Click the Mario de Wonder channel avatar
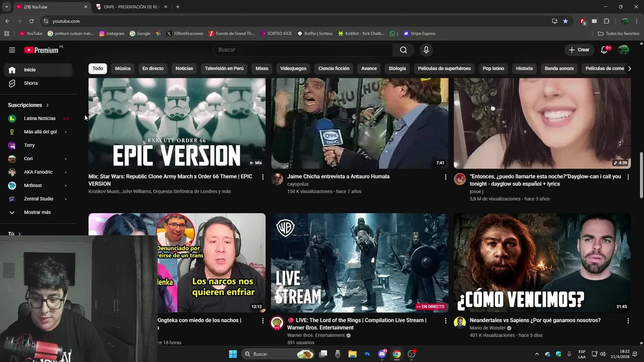 [x=460, y=323]
